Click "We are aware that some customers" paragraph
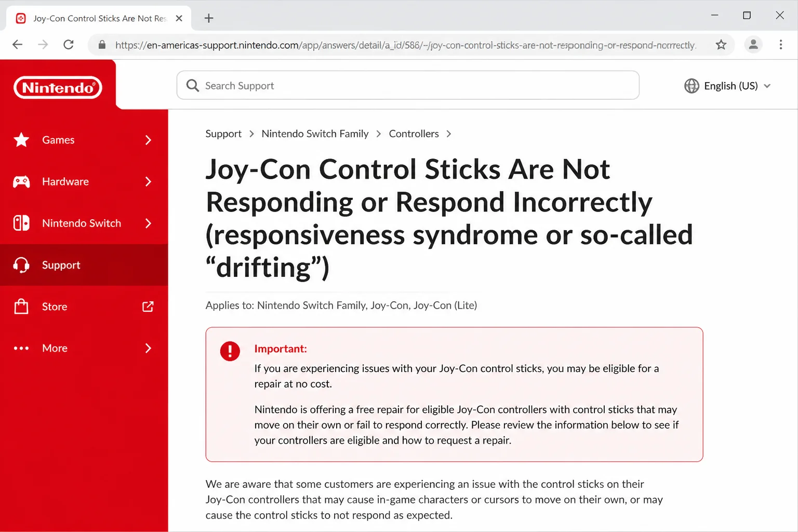 click(434, 499)
